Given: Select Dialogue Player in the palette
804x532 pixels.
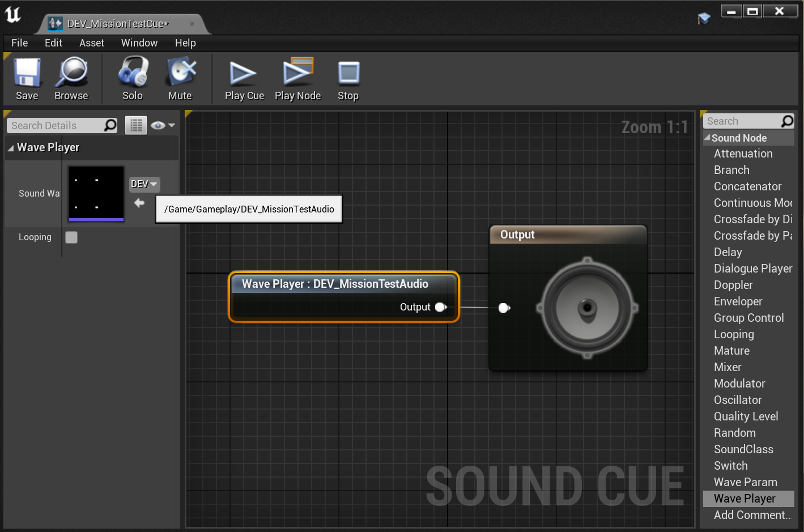Looking at the screenshot, I should 753,269.
